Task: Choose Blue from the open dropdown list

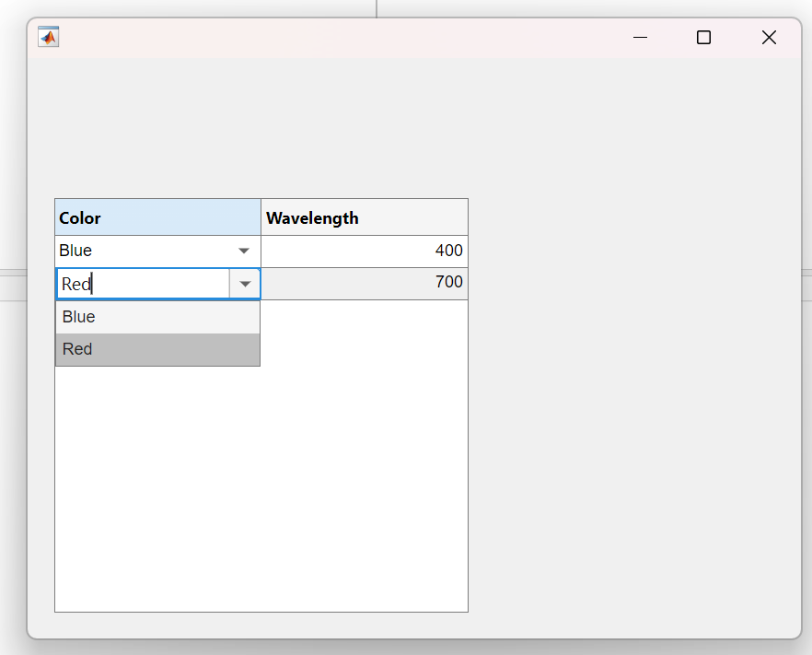Action: 157,317
